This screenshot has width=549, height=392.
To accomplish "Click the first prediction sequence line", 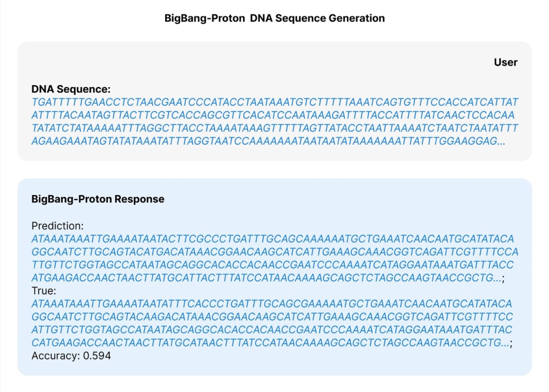I will point(272,239).
